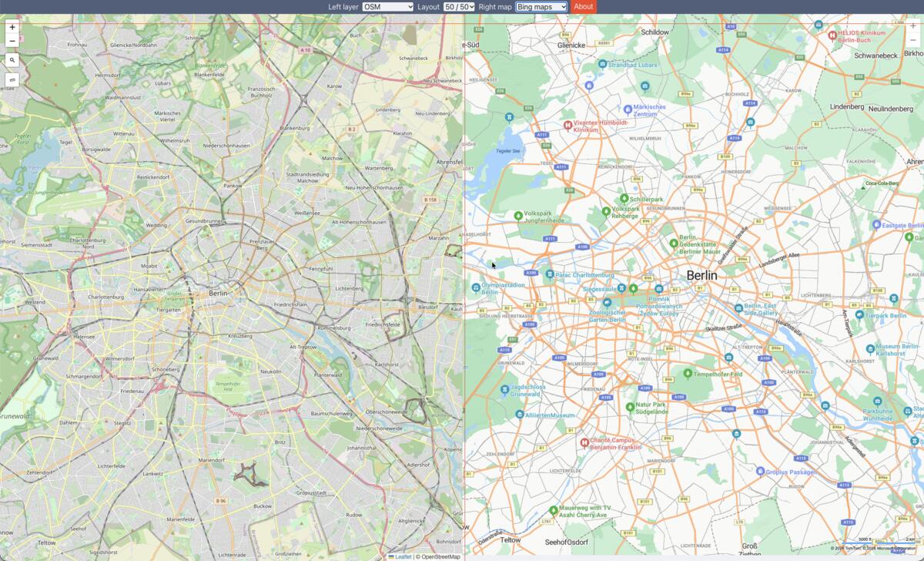Click the Schildow label on Bing map

[x=654, y=32]
